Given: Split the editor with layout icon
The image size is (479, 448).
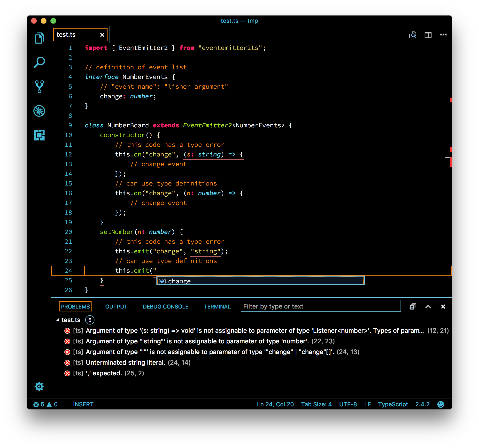Looking at the screenshot, I should point(428,35).
